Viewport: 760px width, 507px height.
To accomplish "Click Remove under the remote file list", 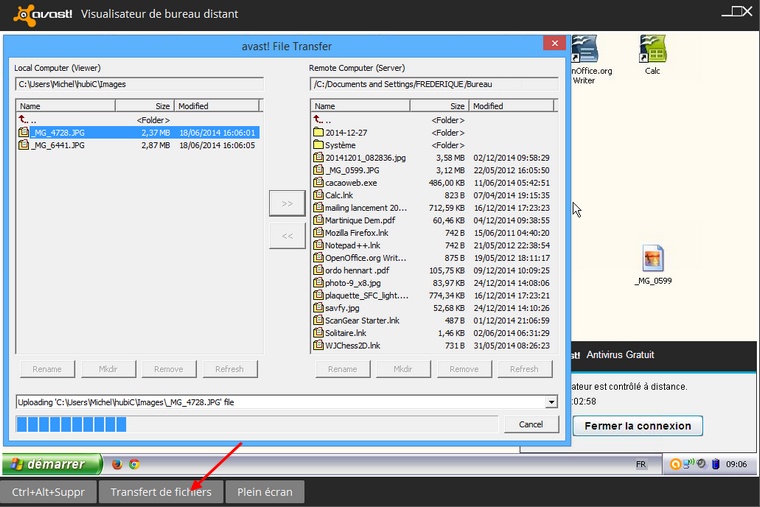I will point(464,369).
